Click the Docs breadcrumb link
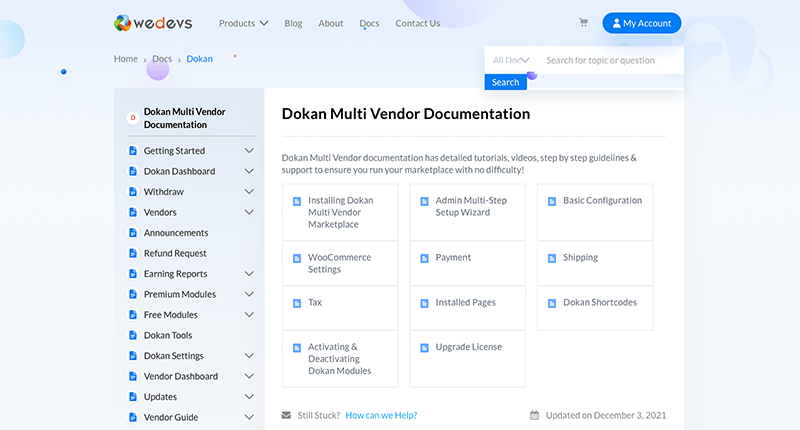Image resolution: width=800 pixels, height=430 pixels. (x=162, y=59)
